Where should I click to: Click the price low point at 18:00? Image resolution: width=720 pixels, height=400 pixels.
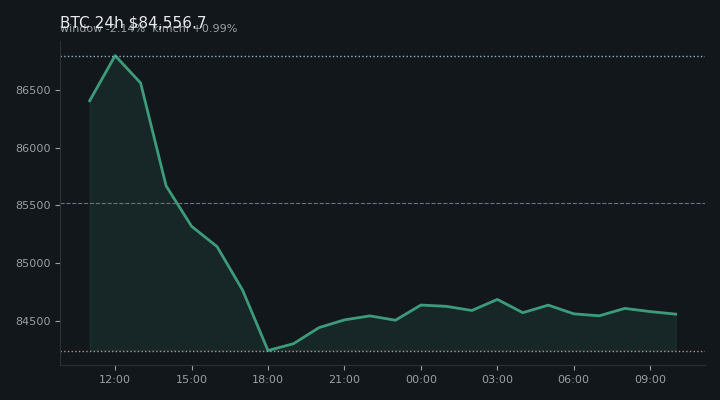[268, 350]
